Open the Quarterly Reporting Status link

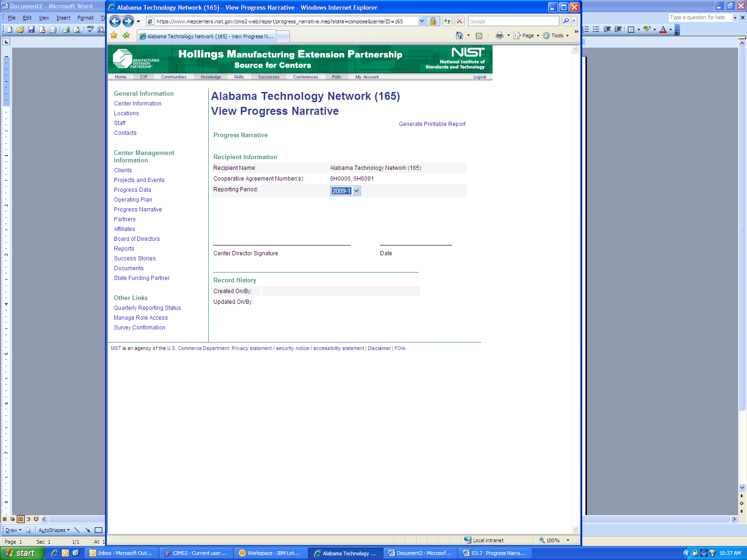(148, 308)
